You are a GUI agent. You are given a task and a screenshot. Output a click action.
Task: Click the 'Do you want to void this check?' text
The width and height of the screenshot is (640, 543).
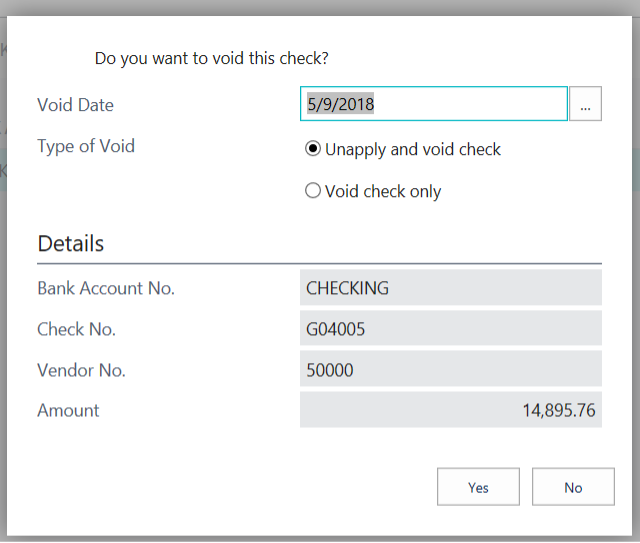(x=211, y=58)
